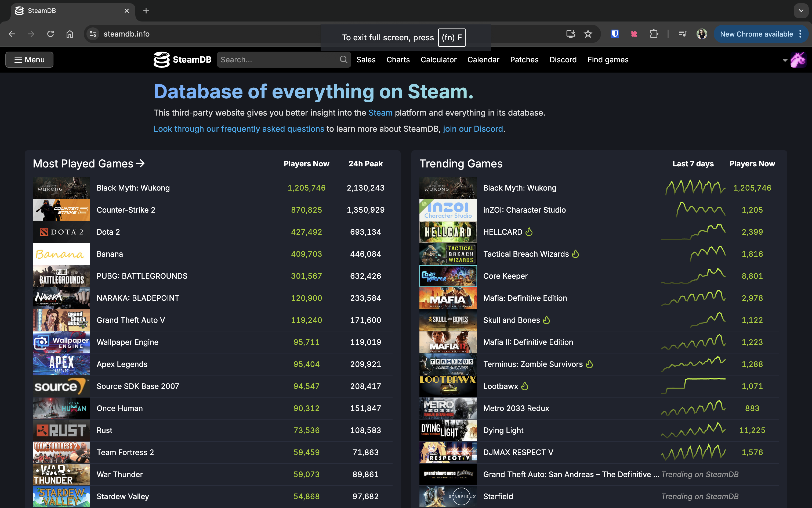
Task: Click the SteamDB logo icon
Action: pos(161,59)
